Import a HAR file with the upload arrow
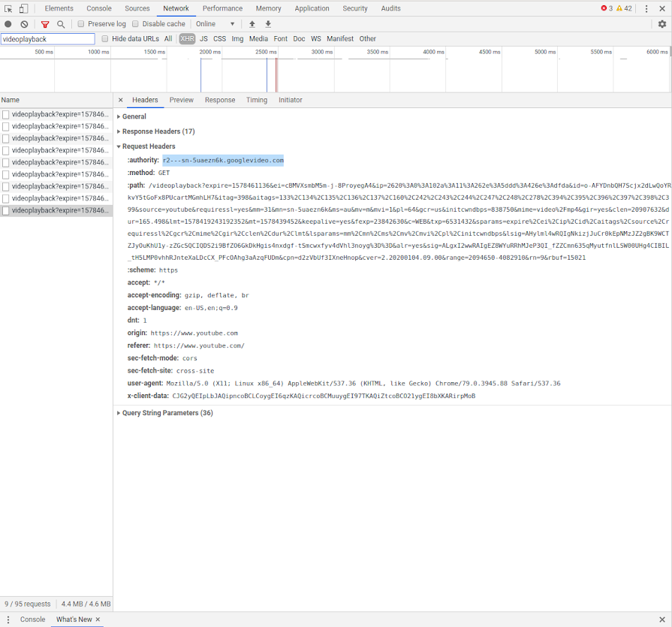This screenshot has width=672, height=627. coord(252,24)
